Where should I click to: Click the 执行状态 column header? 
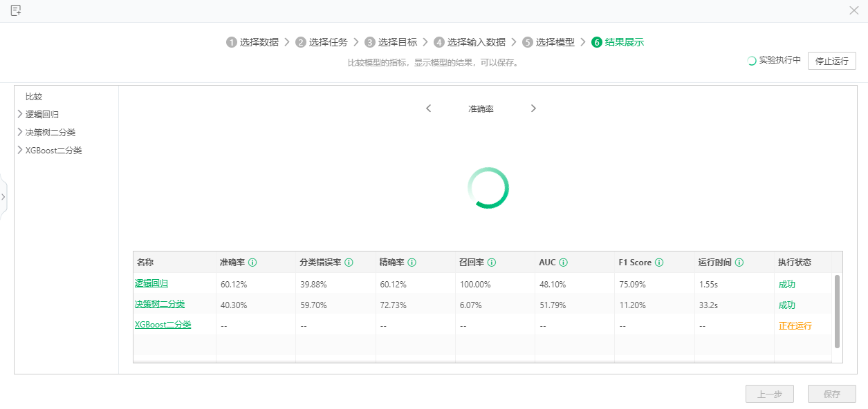(795, 263)
